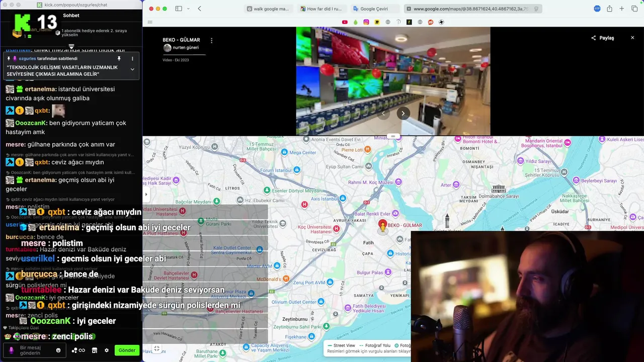Screen dimensions: 644x362
Task: Switch to the "walk google ma..." tab
Action: pyautogui.click(x=268, y=9)
